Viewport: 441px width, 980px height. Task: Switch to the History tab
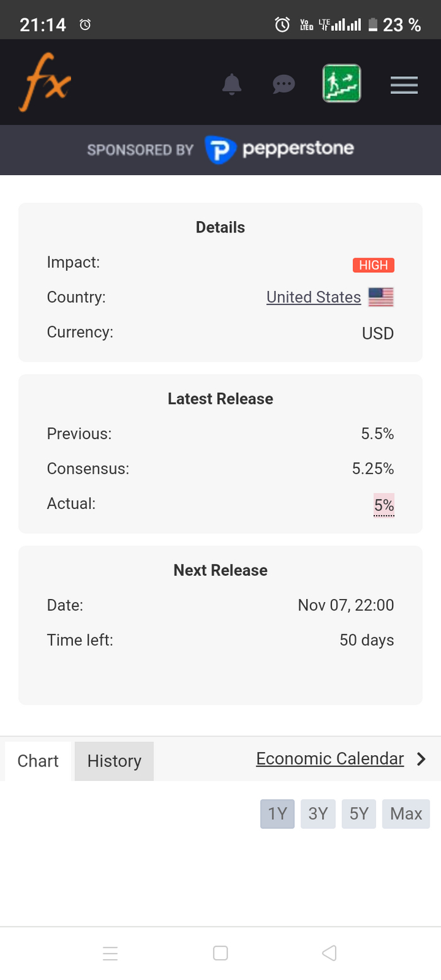114,761
